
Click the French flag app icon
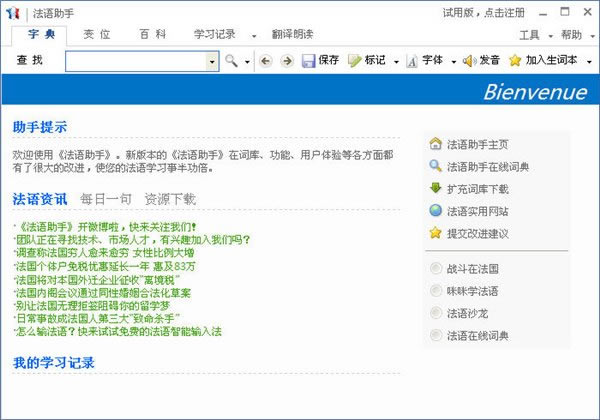[x=13, y=13]
